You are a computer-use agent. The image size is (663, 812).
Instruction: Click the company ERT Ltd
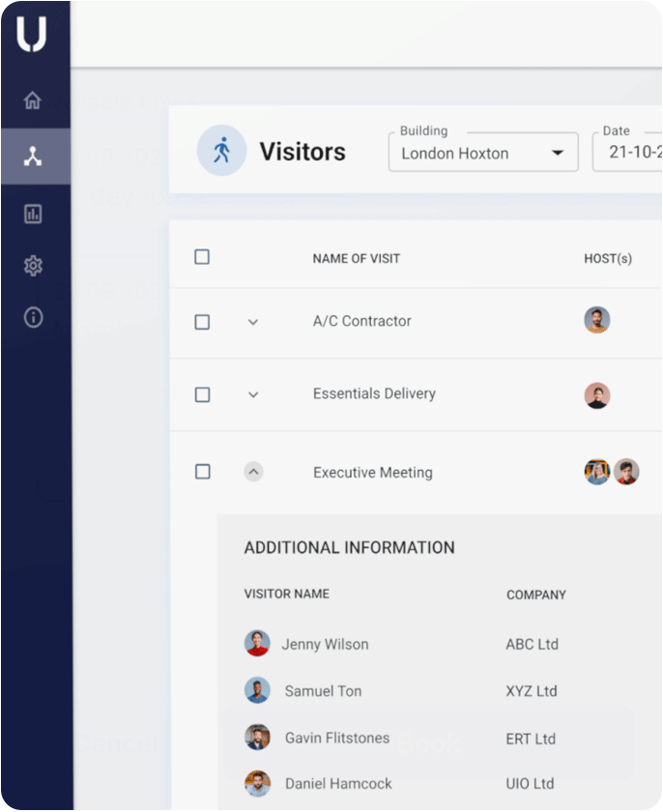point(531,739)
